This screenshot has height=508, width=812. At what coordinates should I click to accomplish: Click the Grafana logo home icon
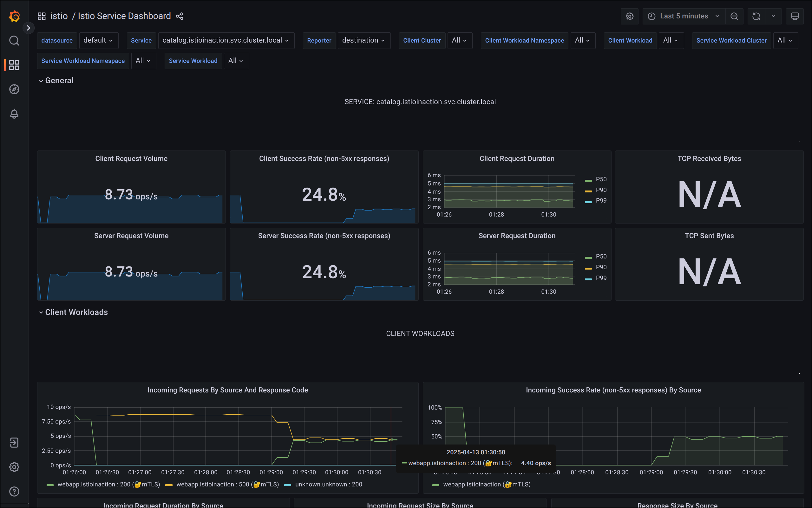pos(14,16)
